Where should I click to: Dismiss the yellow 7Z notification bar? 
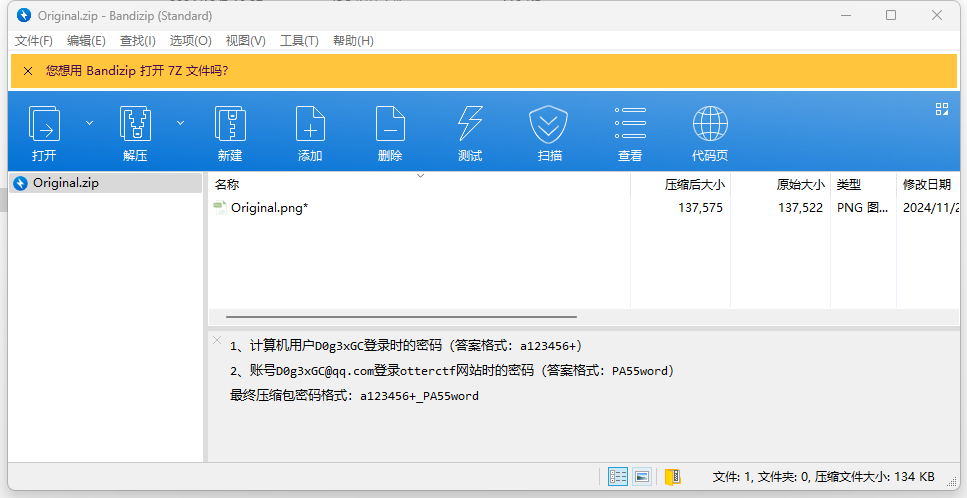coord(28,71)
